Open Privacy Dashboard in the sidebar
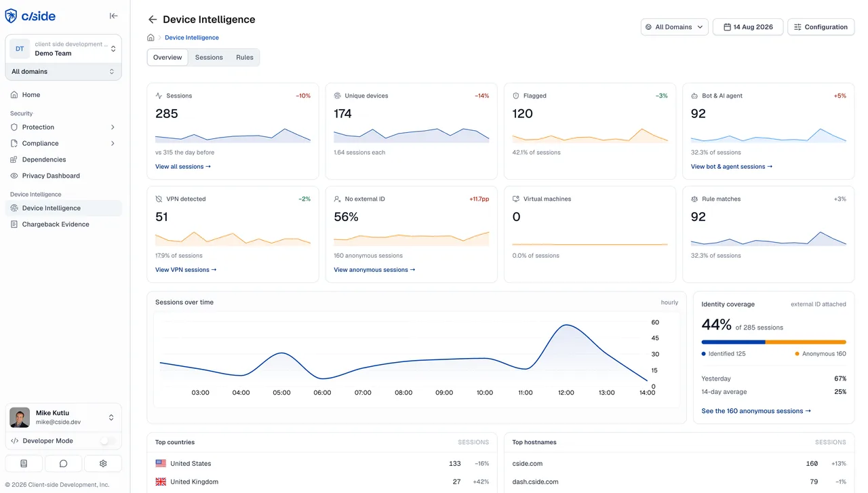Image resolution: width=868 pixels, height=493 pixels. [64, 176]
